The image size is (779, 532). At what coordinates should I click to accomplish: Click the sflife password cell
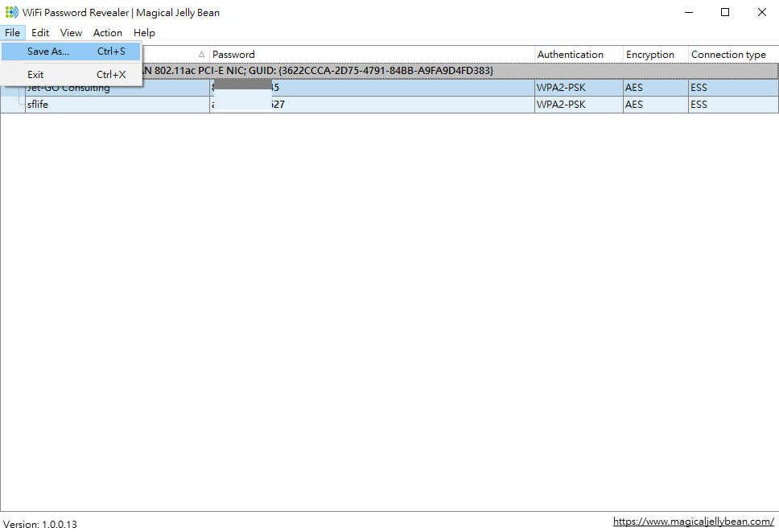coord(372,105)
